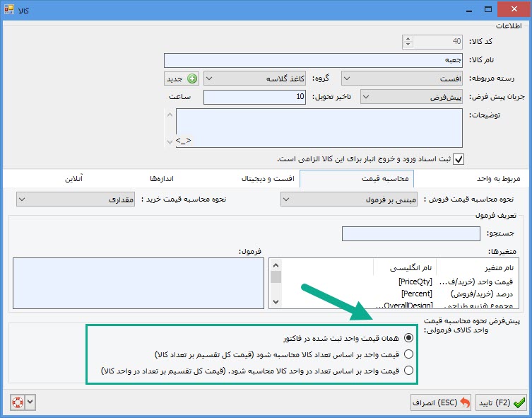Select unit price by count-in-unit radio
Screen dimensions: 532x418
(x=408, y=370)
